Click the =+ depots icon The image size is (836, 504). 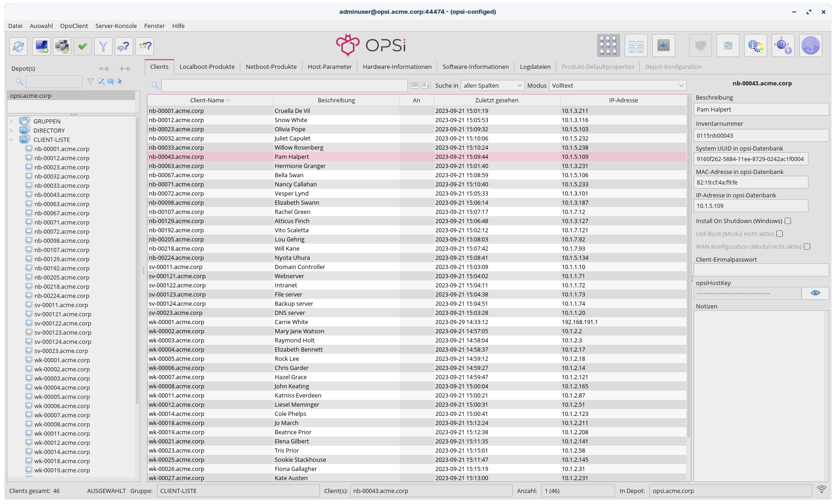[104, 69]
